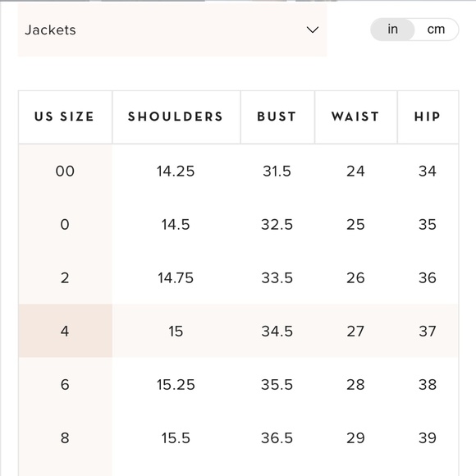This screenshot has height=476, width=476.
Task: Click the dropdown chevron arrow icon
Action: 313,30
